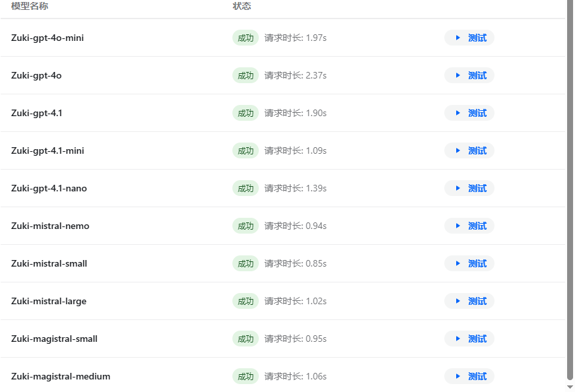Click the request duration 1.39s text
Viewport: 579px width, 392px height.
click(295, 189)
